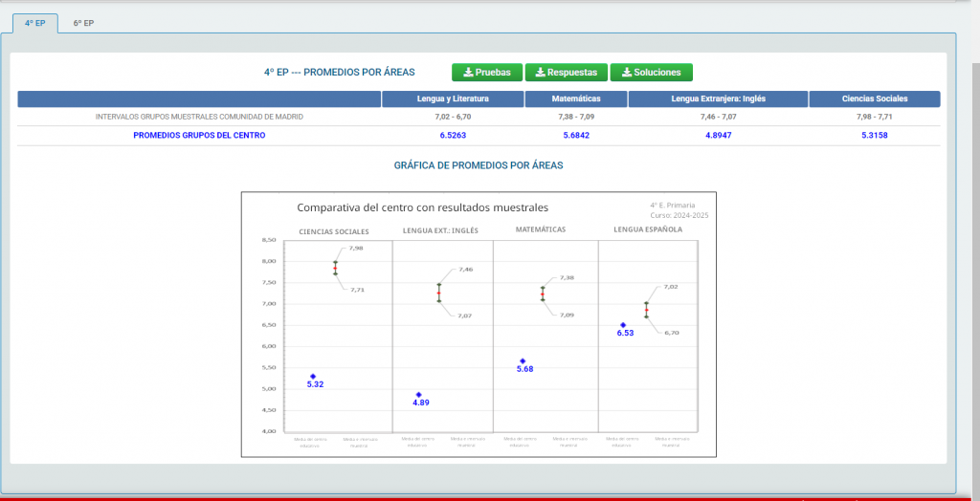Click the download icon on Pruebas
The width and height of the screenshot is (980, 501).
coord(468,73)
